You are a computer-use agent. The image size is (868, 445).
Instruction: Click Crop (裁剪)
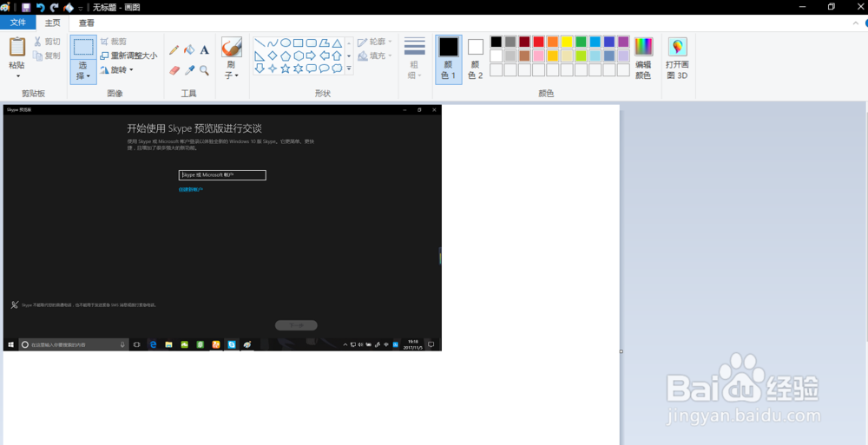click(114, 42)
